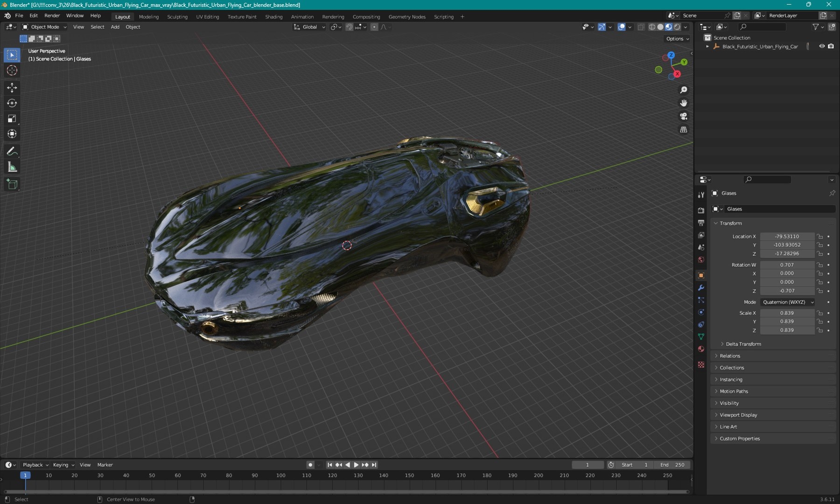
Task: Open the rotation Mode dropdown showing Quaternion
Action: [787, 302]
